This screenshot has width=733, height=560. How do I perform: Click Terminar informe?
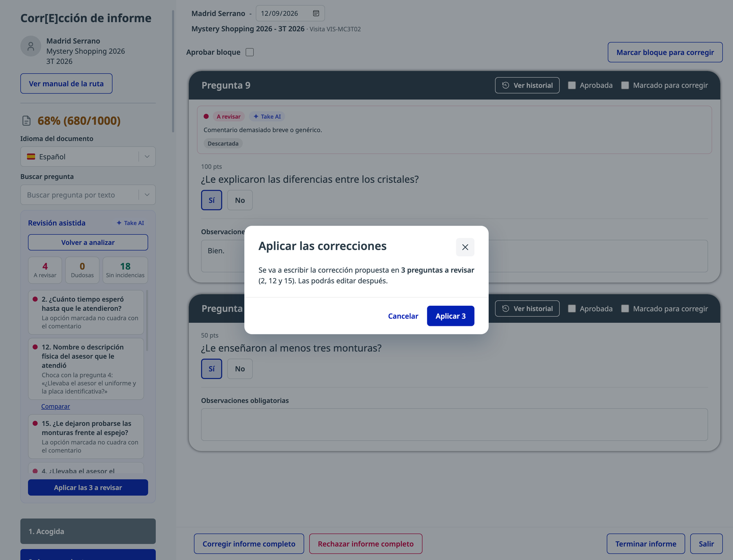point(646,544)
